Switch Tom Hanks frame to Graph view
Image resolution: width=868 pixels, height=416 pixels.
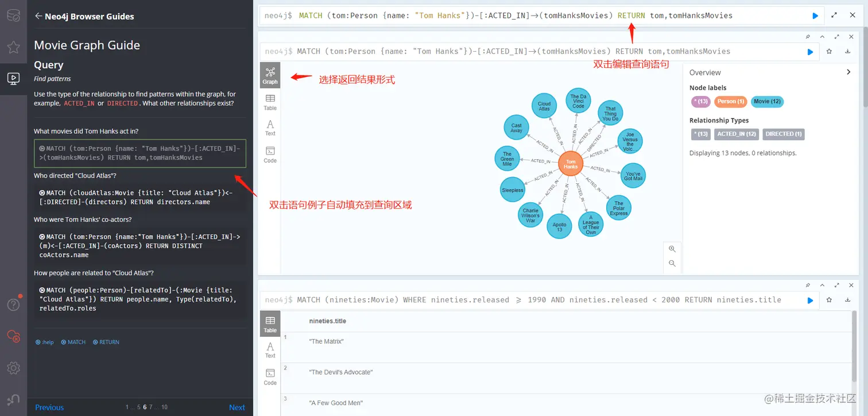point(270,75)
